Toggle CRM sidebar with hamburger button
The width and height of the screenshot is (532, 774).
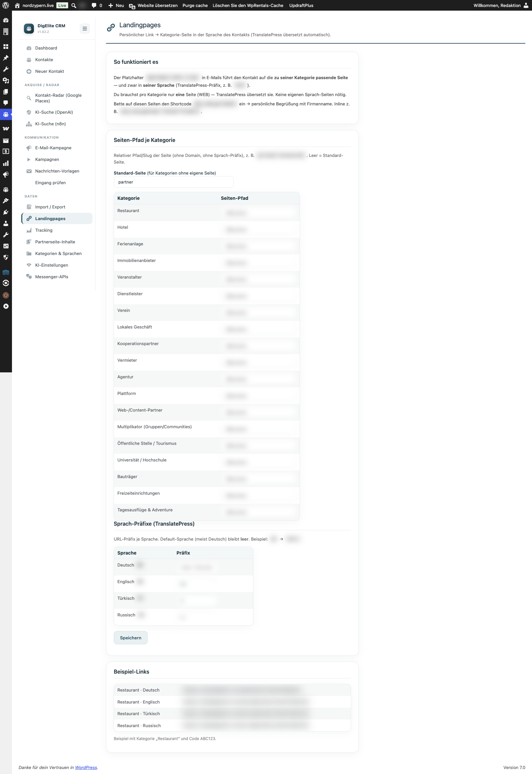[85, 29]
